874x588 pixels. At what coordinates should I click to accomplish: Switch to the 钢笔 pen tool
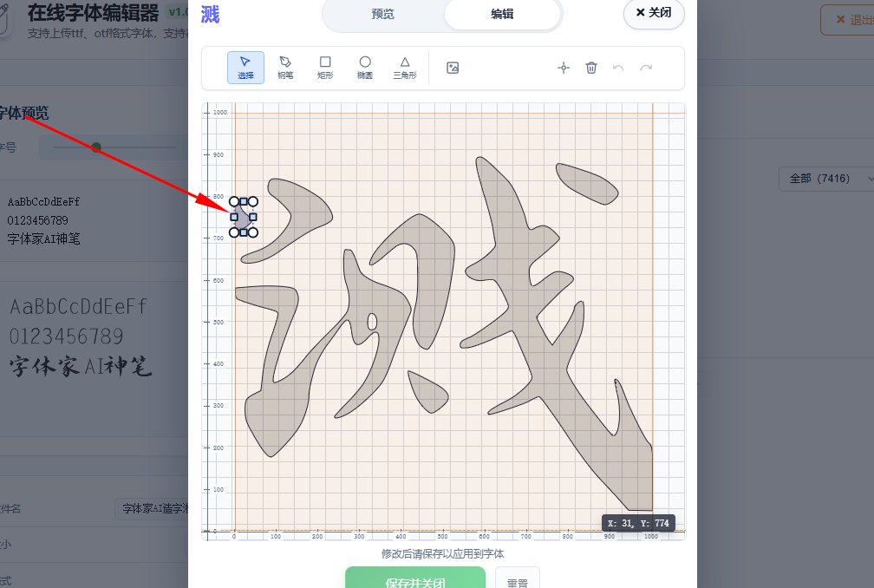pos(285,67)
